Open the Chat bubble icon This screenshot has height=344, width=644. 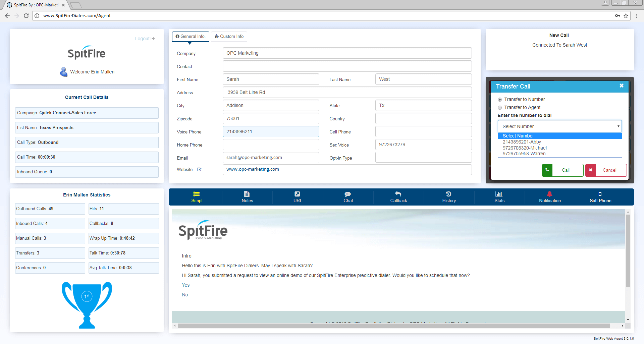click(348, 194)
